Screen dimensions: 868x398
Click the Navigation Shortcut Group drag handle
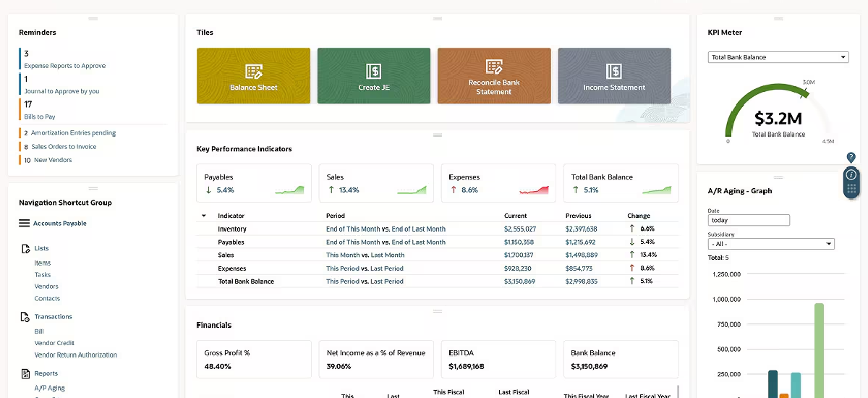click(x=93, y=188)
